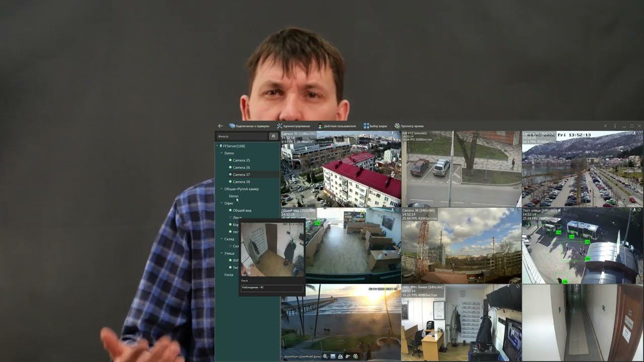Open the Общий вид office video tile
The height and width of the screenshot is (362, 644).
[353, 245]
